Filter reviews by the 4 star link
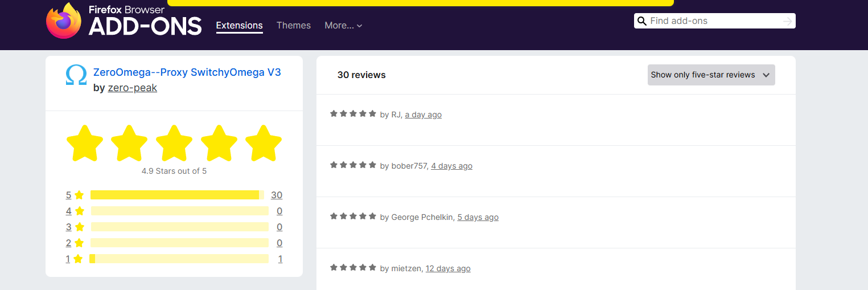Screen dimensions: 868x290 (x=68, y=211)
